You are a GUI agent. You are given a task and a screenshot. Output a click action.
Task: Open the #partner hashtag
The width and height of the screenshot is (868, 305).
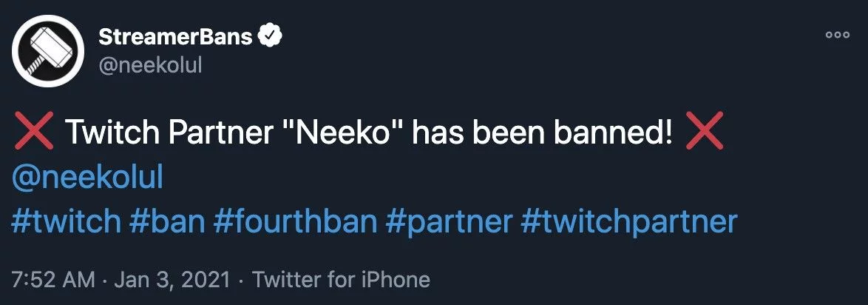pos(449,221)
